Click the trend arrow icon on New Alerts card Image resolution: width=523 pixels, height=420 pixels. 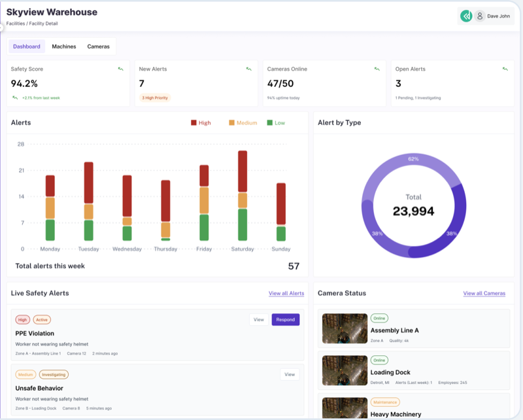click(x=248, y=69)
